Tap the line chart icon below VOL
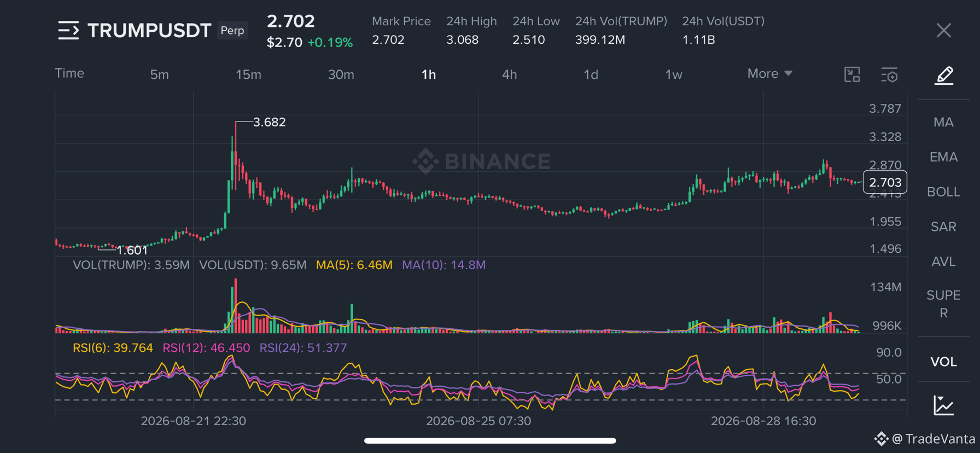Image resolution: width=980 pixels, height=453 pixels. pyautogui.click(x=944, y=405)
